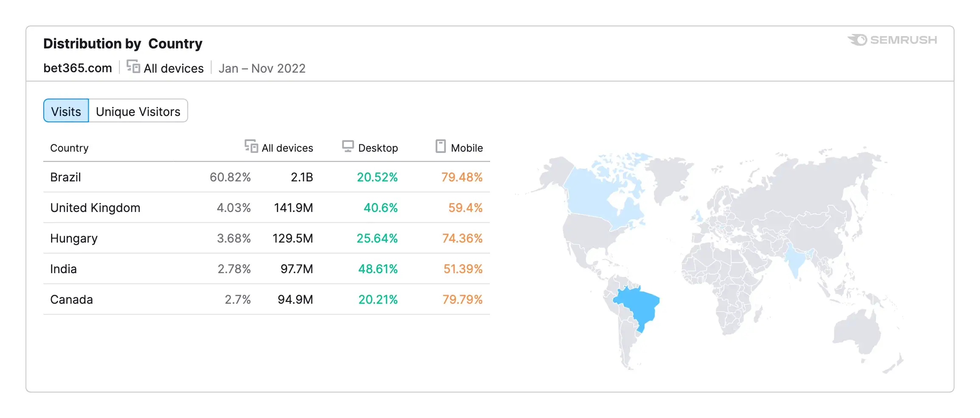Click the Distribution by Country title
This screenshot has width=980, height=418.
coord(123,43)
